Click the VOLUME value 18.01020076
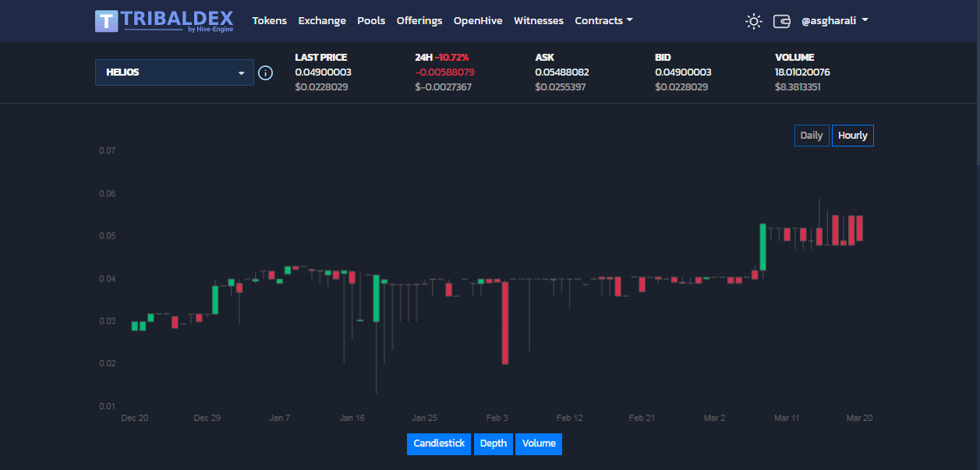This screenshot has width=980, height=470. [802, 72]
